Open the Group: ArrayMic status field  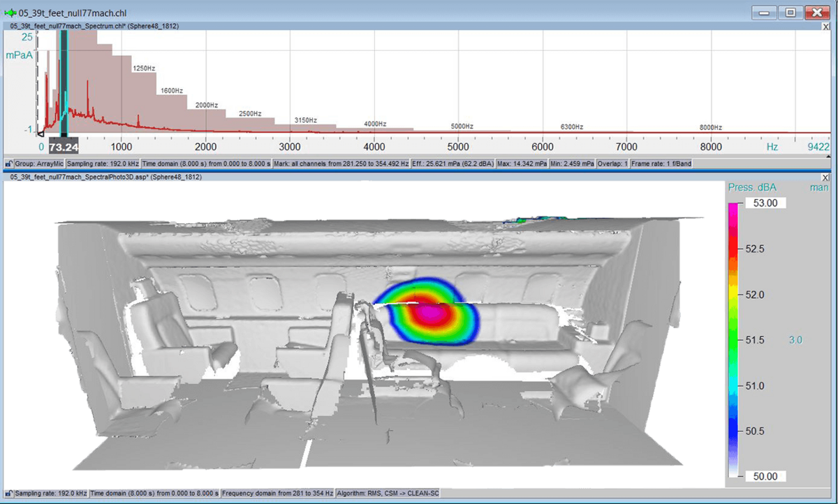coord(38,163)
